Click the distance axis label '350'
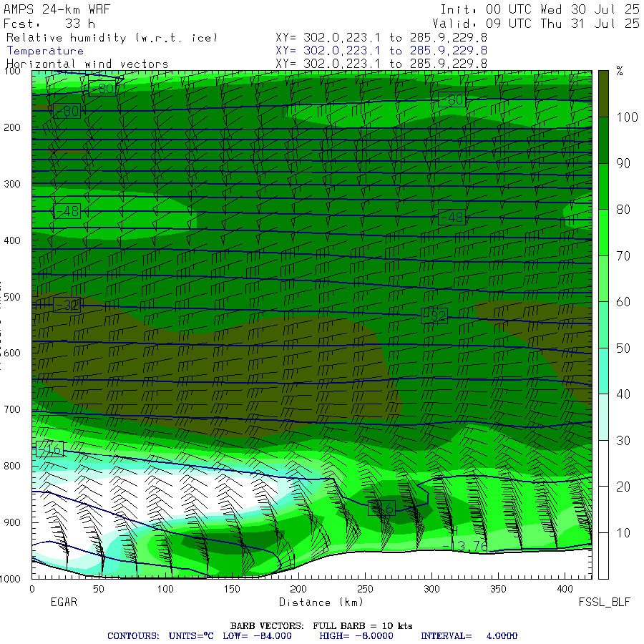Screen dimensions: 644x644 click(498, 589)
